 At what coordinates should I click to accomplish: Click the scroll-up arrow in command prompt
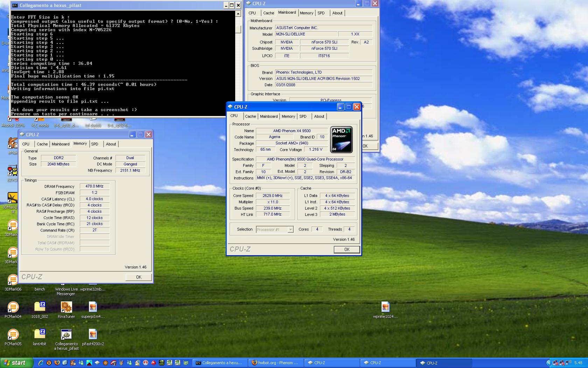238,14
